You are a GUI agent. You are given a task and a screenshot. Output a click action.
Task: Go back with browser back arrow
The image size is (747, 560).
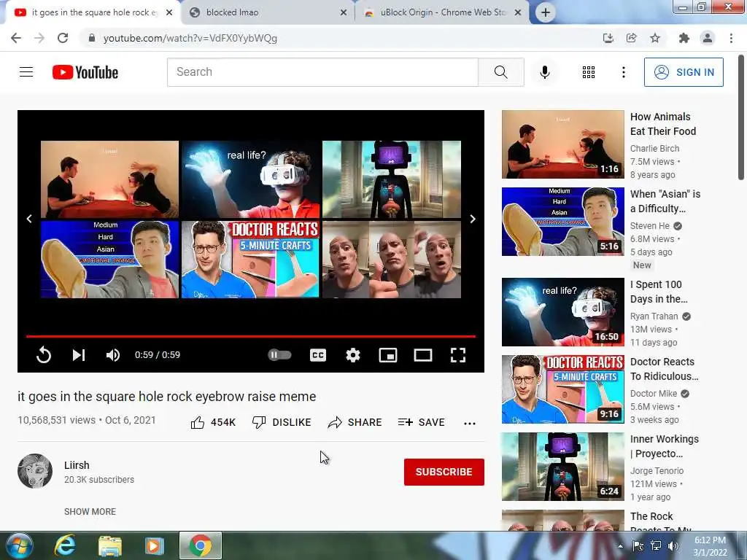point(16,38)
